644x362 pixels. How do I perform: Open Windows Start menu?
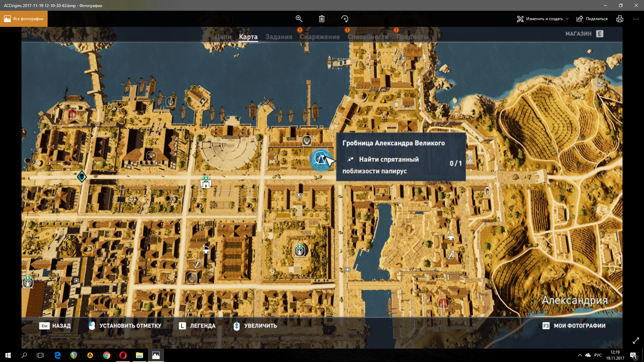[x=8, y=355]
